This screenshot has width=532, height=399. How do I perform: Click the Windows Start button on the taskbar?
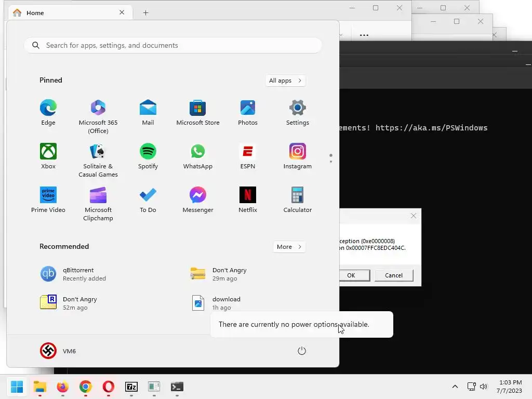(x=17, y=387)
